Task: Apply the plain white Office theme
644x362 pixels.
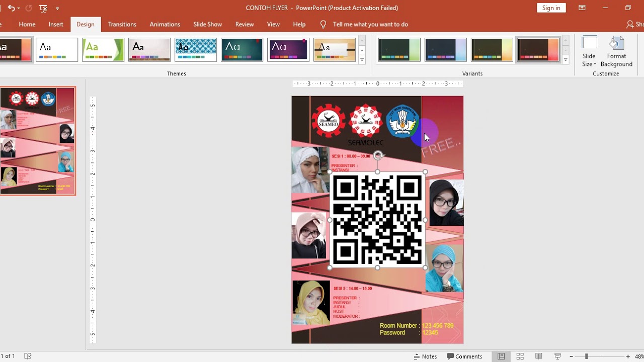Action: click(57, 50)
